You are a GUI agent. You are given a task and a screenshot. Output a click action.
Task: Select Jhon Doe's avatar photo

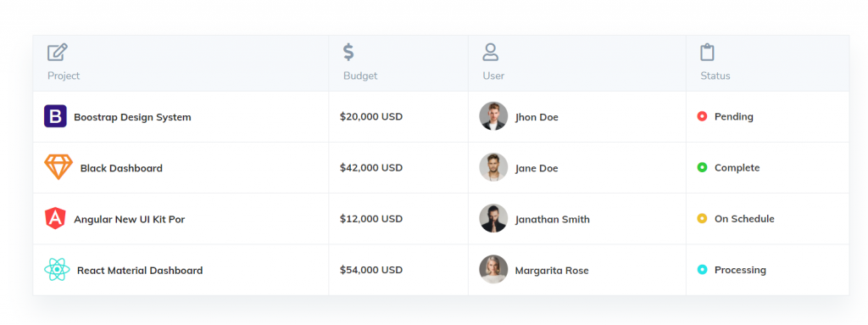(493, 116)
